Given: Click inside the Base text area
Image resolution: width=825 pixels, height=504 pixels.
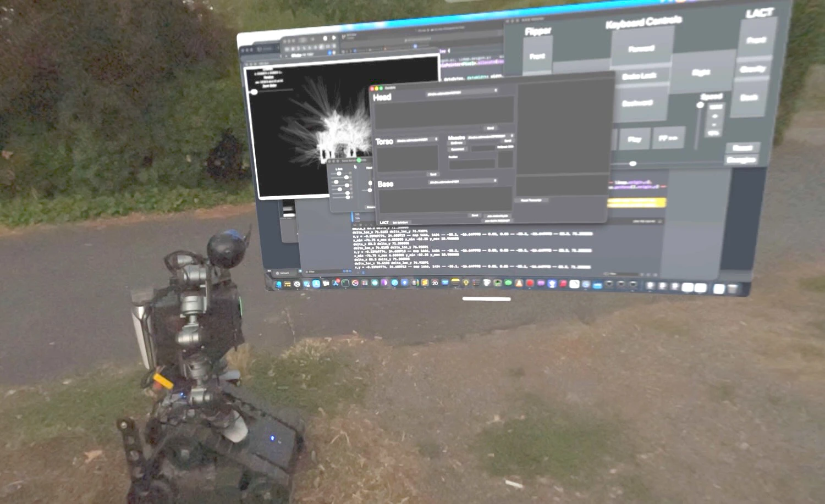Looking at the screenshot, I should [x=446, y=199].
